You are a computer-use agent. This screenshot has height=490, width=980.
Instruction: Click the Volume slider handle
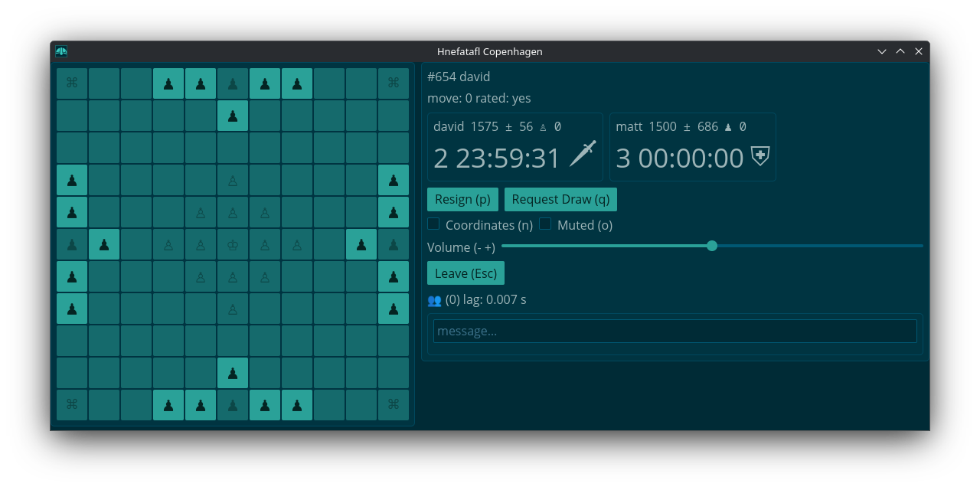[x=712, y=246]
